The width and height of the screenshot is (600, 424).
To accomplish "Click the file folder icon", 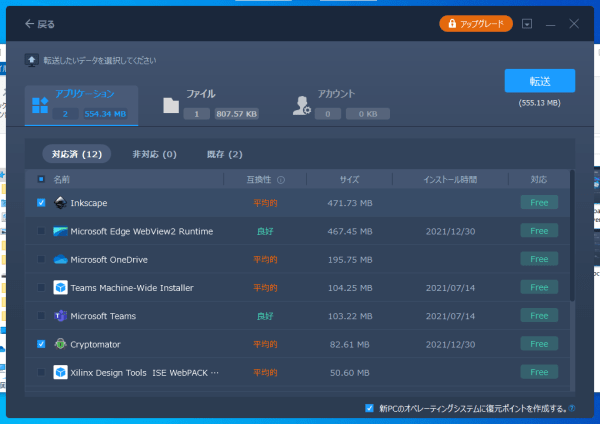I will [171, 105].
